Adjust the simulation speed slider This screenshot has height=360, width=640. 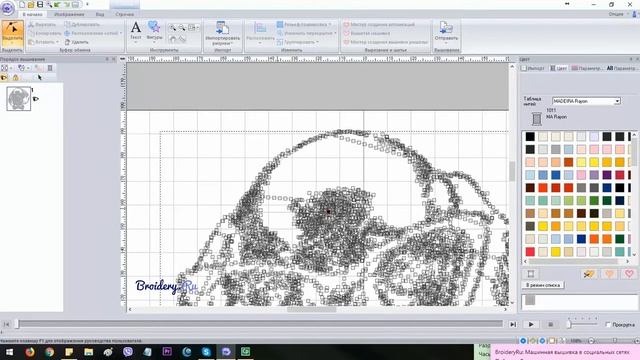[x=569, y=324]
